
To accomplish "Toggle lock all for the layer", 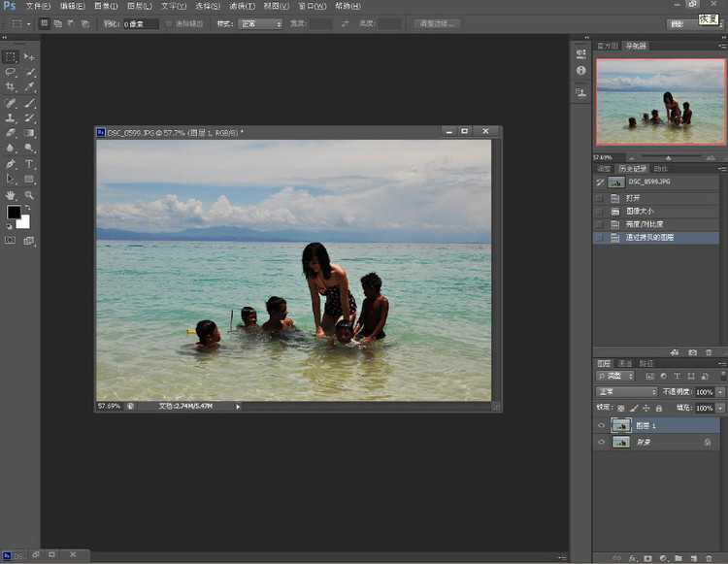I will click(x=658, y=408).
